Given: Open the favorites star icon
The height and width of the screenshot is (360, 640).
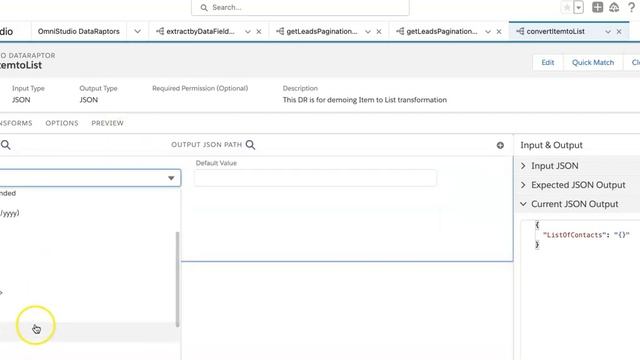Looking at the screenshot, I should (x=567, y=7).
